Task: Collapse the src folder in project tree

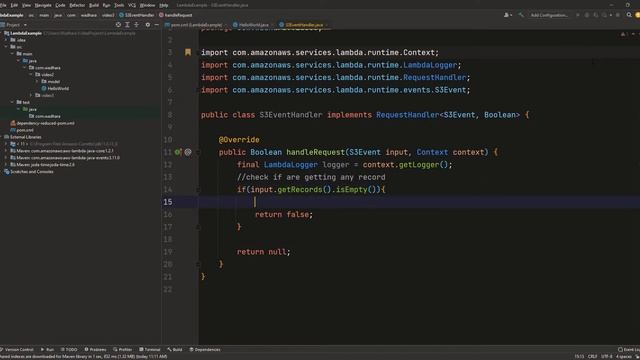Action: pyautogui.click(x=6, y=47)
